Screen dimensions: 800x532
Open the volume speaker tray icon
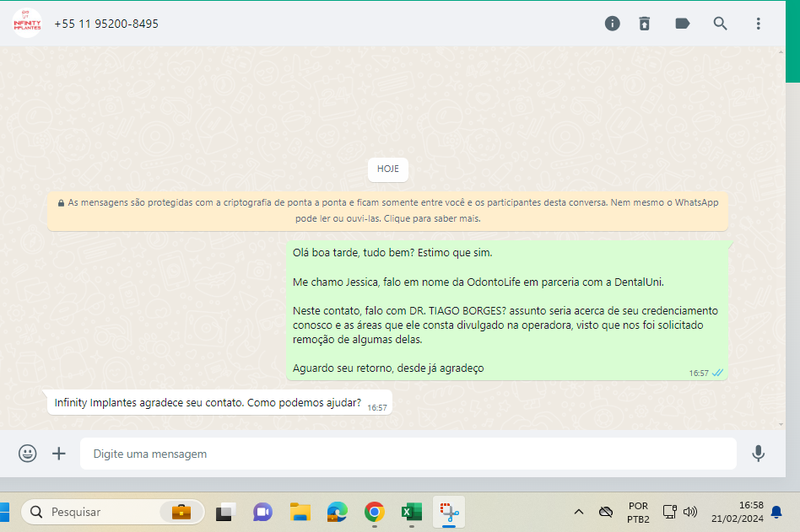click(x=690, y=512)
